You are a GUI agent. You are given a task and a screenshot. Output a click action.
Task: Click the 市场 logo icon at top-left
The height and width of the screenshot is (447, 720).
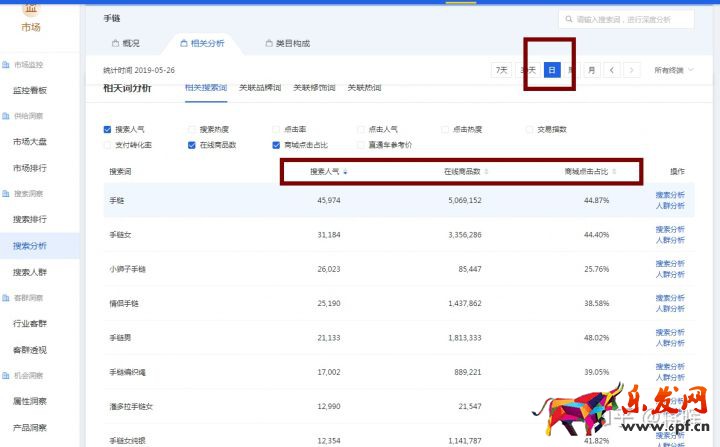click(x=31, y=8)
